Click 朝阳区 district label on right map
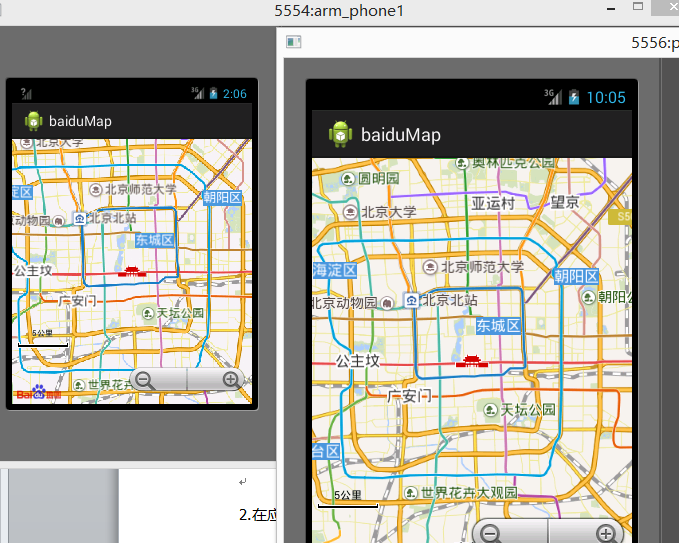This screenshot has width=679, height=543. (x=576, y=276)
